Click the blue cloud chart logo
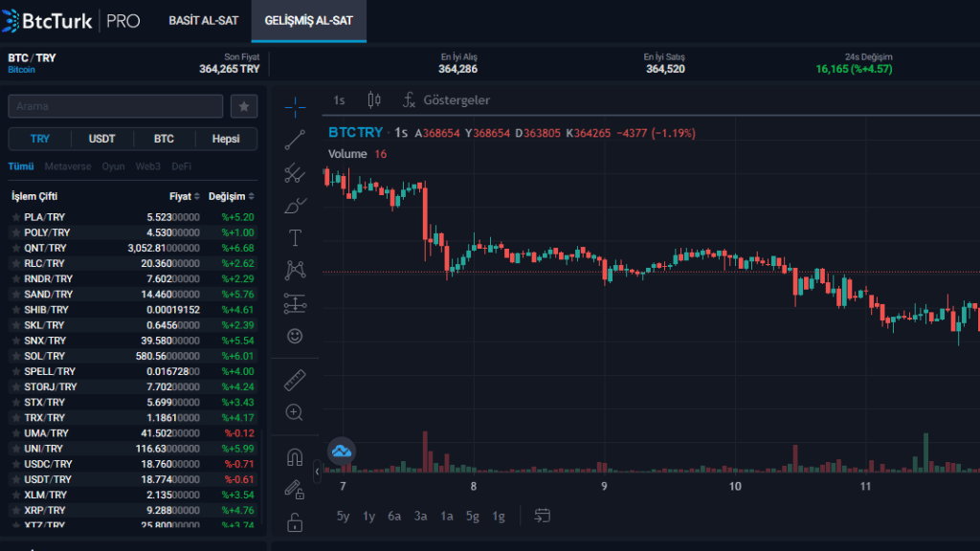This screenshot has width=980, height=551. (x=342, y=452)
